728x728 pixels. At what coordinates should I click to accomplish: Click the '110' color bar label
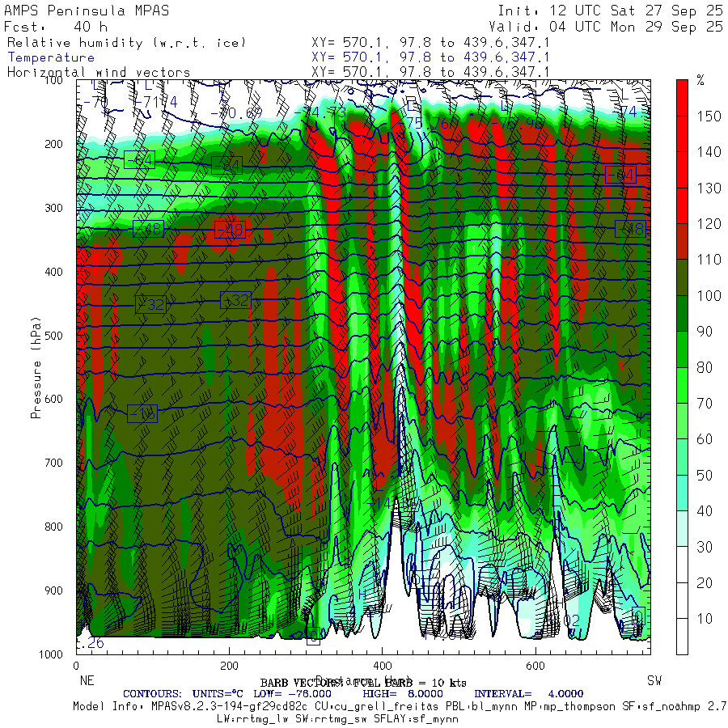[x=709, y=260]
